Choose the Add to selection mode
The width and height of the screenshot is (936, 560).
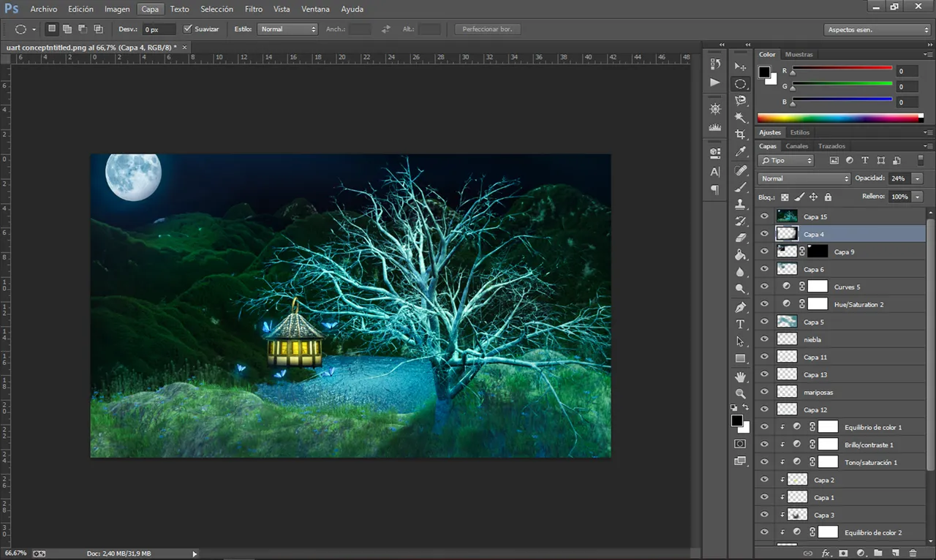67,29
